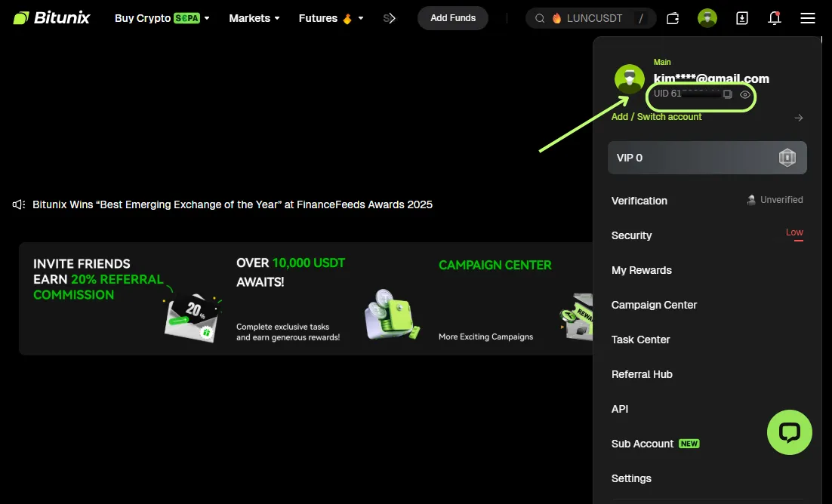Open notifications bell icon
The image size is (832, 504).
click(x=775, y=18)
